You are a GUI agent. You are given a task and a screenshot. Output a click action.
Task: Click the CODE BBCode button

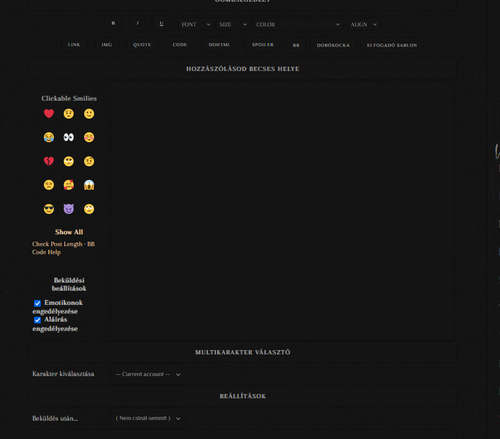pos(180,45)
